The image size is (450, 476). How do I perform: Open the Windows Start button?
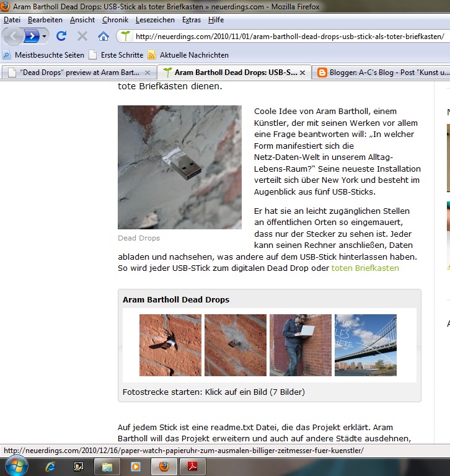pos(15,466)
